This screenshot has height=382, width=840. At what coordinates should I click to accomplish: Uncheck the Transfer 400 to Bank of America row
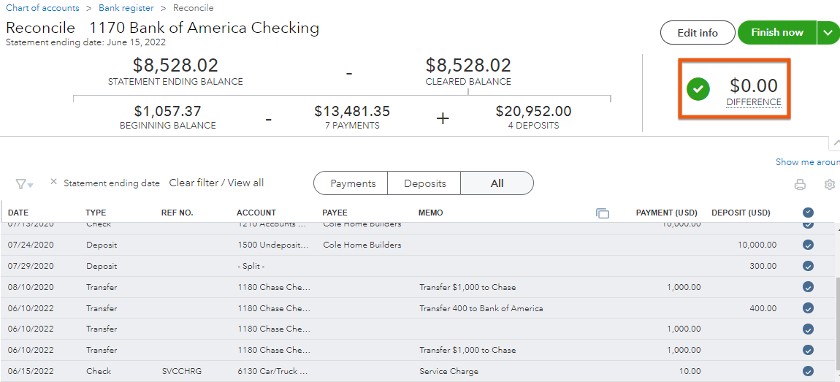coord(808,308)
